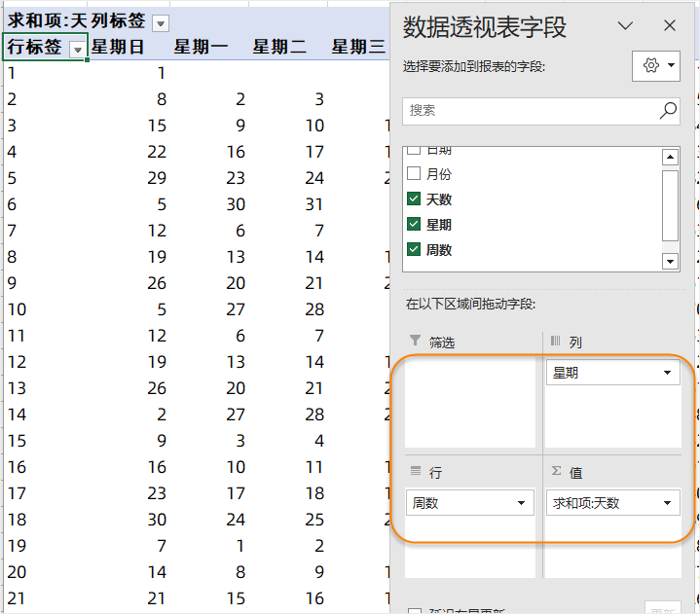Viewport: 700px width, 614px height.
Task: Click into the 搜索 field search box
Action: tap(531, 110)
